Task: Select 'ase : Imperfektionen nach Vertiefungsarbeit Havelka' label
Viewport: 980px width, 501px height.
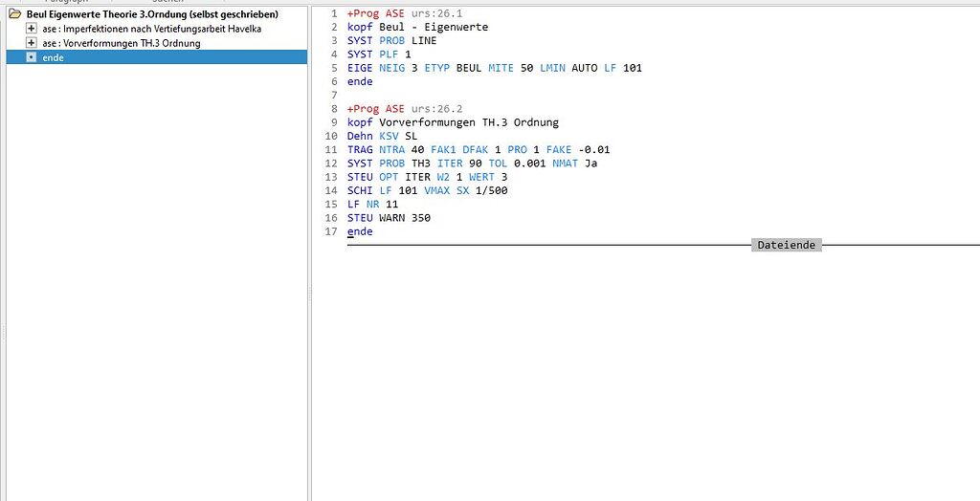Action: pos(151,29)
